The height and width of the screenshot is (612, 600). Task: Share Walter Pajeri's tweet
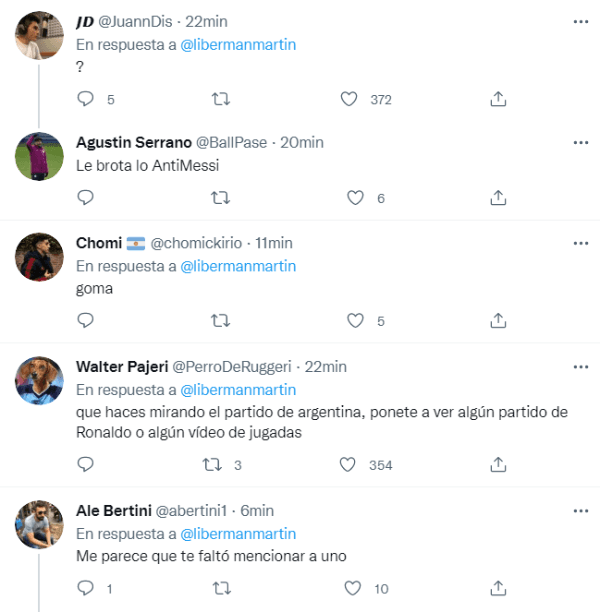pos(498,465)
